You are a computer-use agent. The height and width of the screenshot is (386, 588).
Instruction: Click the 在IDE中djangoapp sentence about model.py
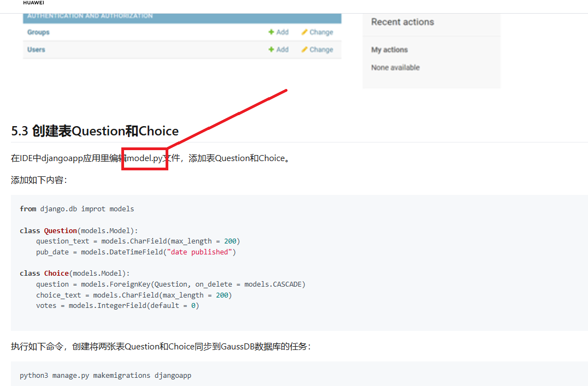tap(151, 158)
